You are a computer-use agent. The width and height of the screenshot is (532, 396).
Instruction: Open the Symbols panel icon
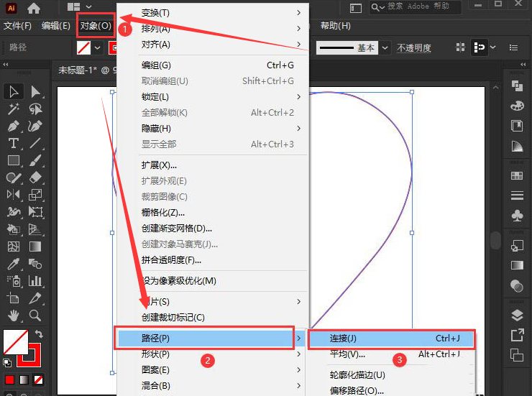(517, 216)
